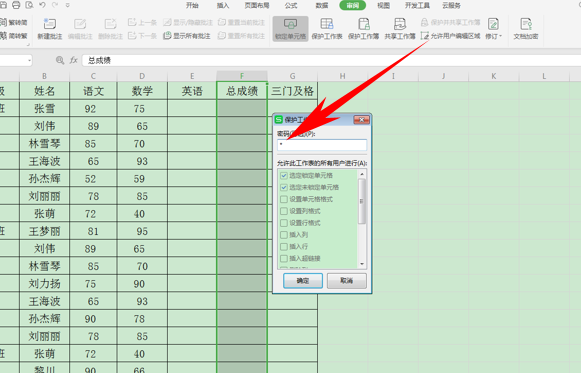Click 新建批注 (new comment) icon
Image resolution: width=582 pixels, height=373 pixels.
(x=49, y=28)
